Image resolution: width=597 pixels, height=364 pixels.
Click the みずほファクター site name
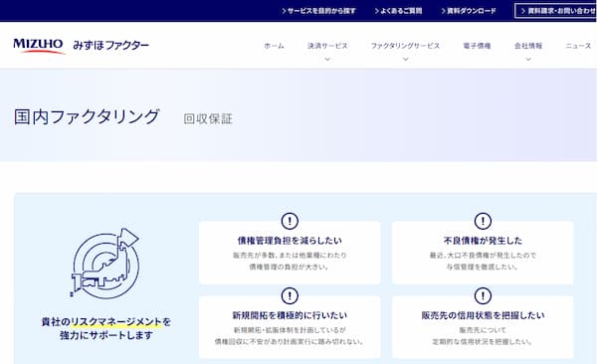click(x=110, y=46)
